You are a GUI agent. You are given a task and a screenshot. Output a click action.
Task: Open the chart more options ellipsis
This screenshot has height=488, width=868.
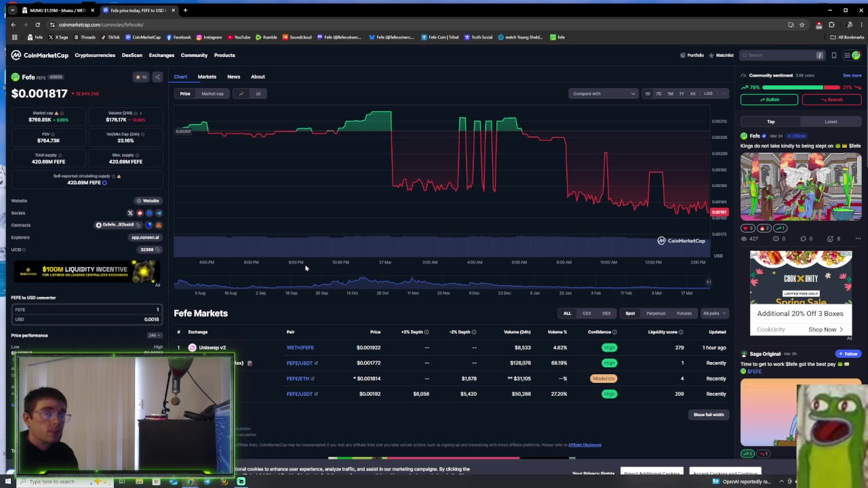[724, 94]
